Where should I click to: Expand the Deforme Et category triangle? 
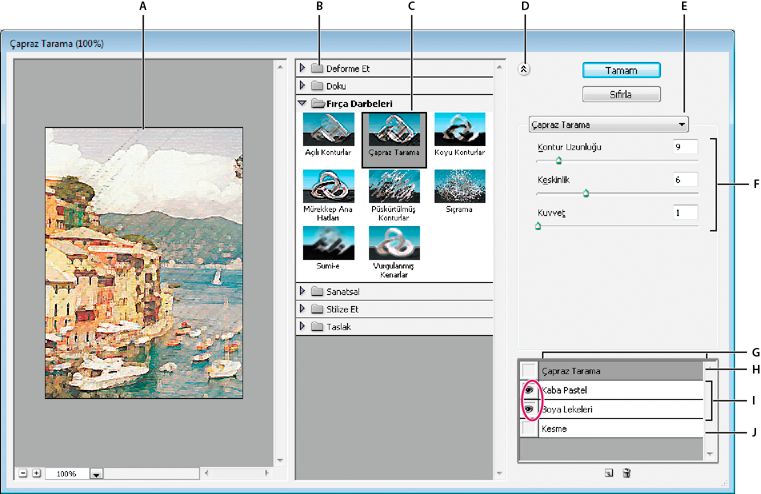coord(302,68)
